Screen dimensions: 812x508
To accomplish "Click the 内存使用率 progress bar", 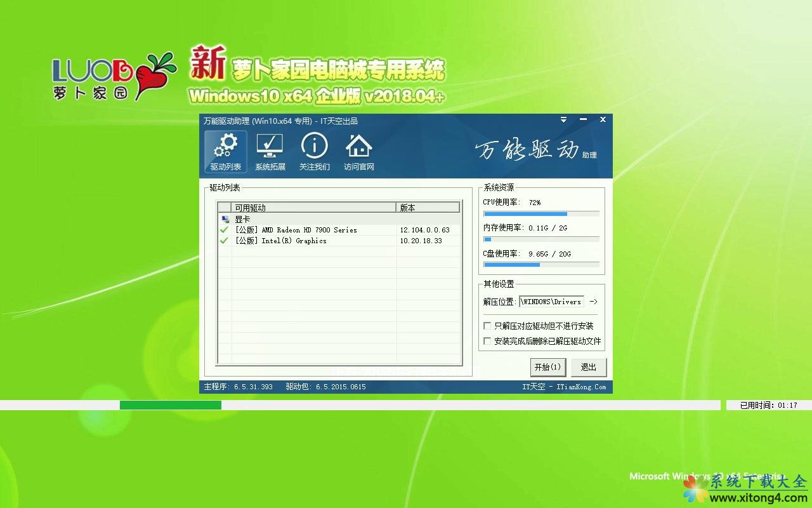I will pyautogui.click(x=541, y=239).
